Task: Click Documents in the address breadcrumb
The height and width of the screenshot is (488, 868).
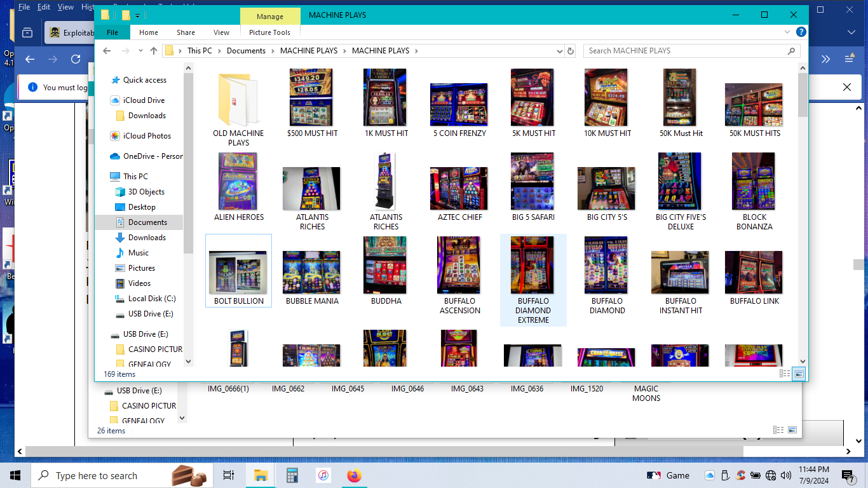Action: (x=246, y=51)
